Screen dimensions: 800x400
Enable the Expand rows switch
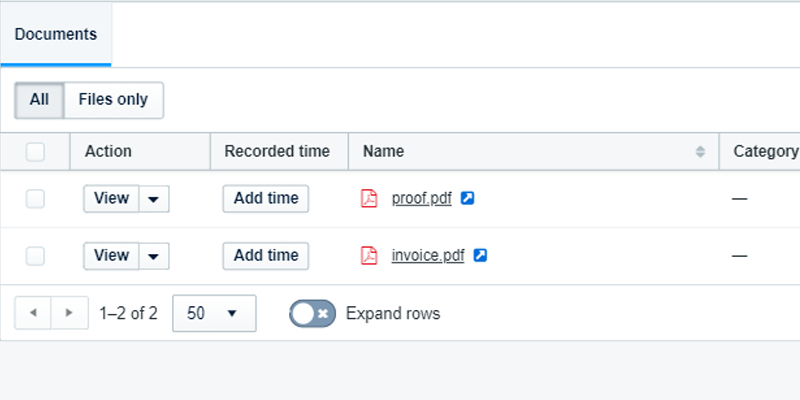tap(311, 313)
